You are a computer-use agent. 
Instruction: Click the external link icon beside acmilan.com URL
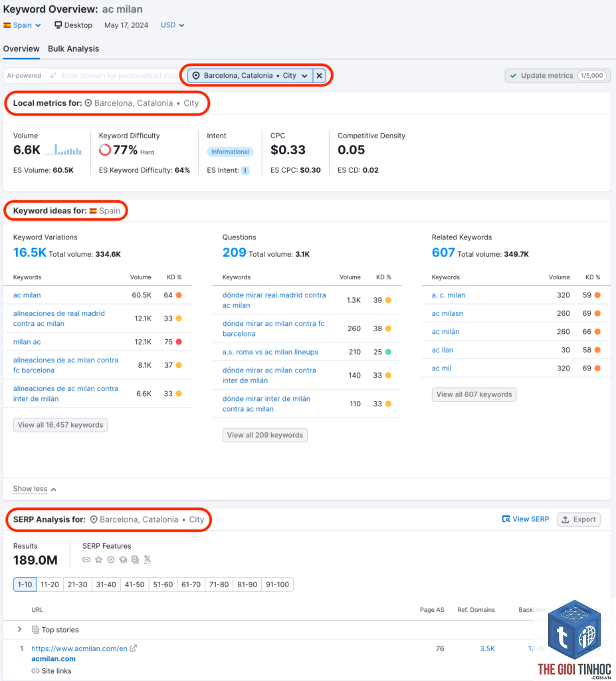pyautogui.click(x=134, y=648)
